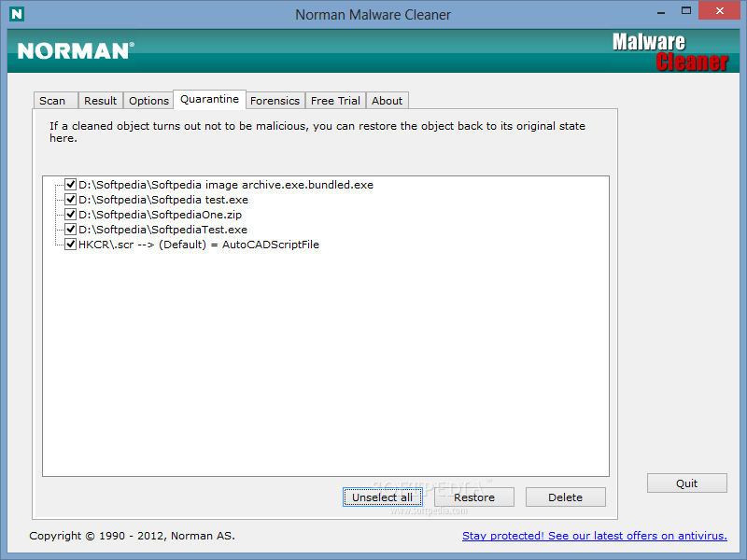Click the Unselect all button
Screen dimensions: 747x560
[382, 497]
